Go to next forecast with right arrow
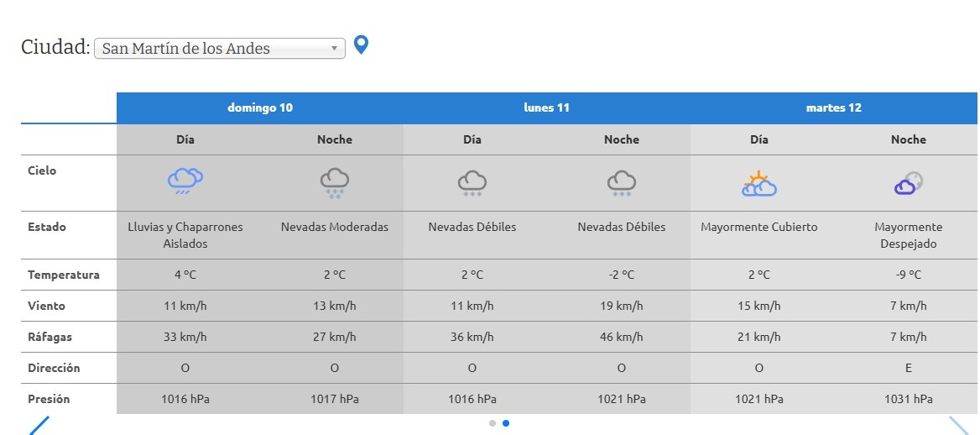The image size is (980, 435). [957, 425]
